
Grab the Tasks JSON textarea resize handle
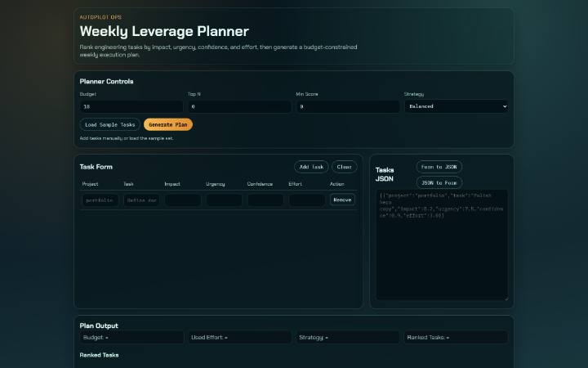tap(506, 298)
